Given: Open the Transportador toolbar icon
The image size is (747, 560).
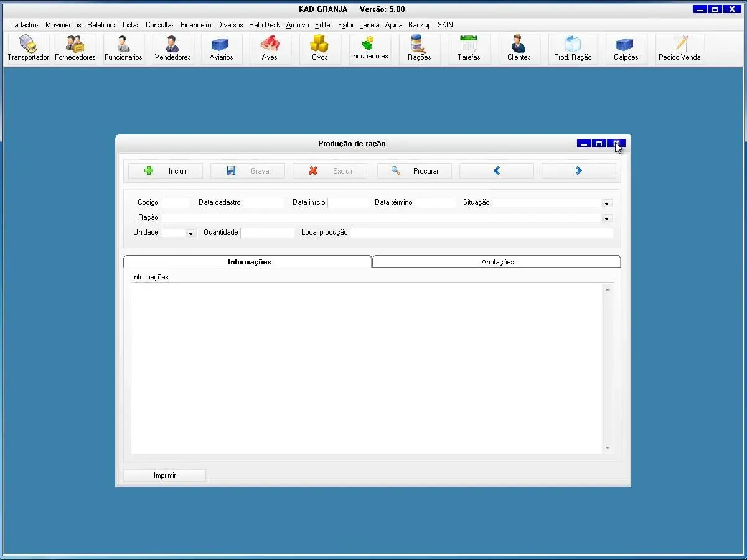Looking at the screenshot, I should tap(28, 49).
